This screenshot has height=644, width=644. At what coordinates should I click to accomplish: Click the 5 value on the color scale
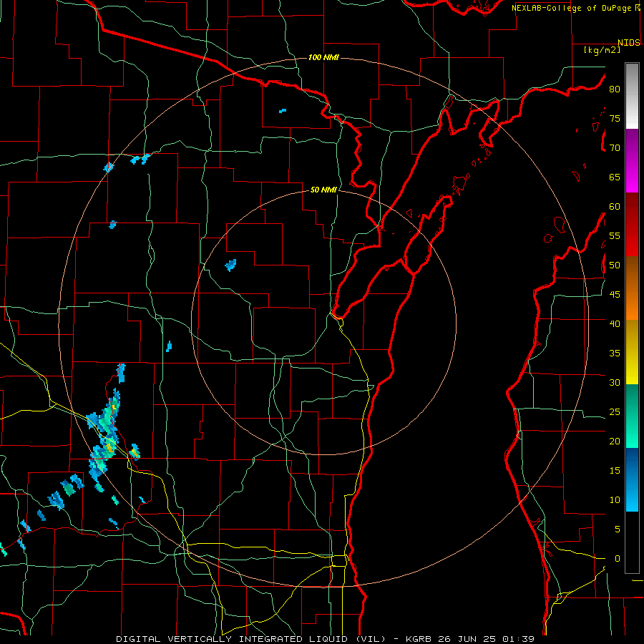click(x=618, y=530)
